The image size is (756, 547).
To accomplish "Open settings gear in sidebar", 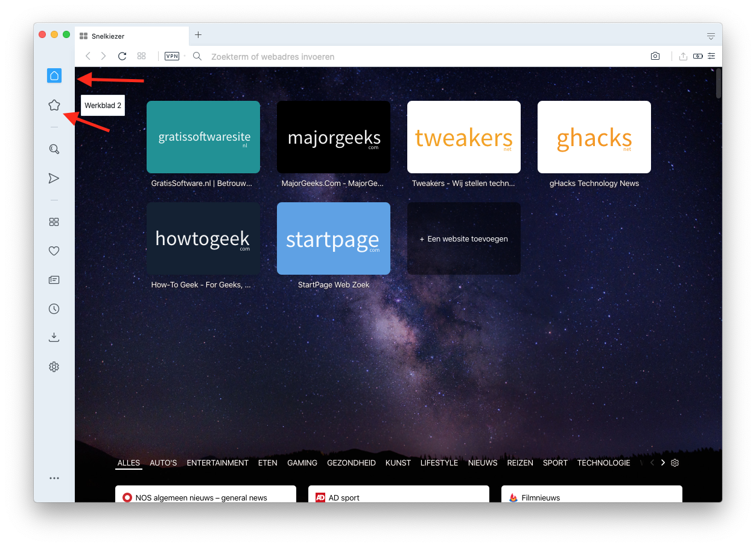I will tap(54, 366).
